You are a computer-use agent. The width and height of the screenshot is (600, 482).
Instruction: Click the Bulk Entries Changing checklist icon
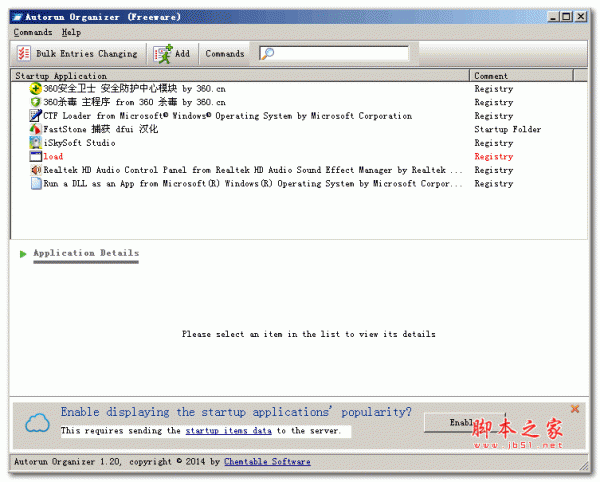(24, 54)
